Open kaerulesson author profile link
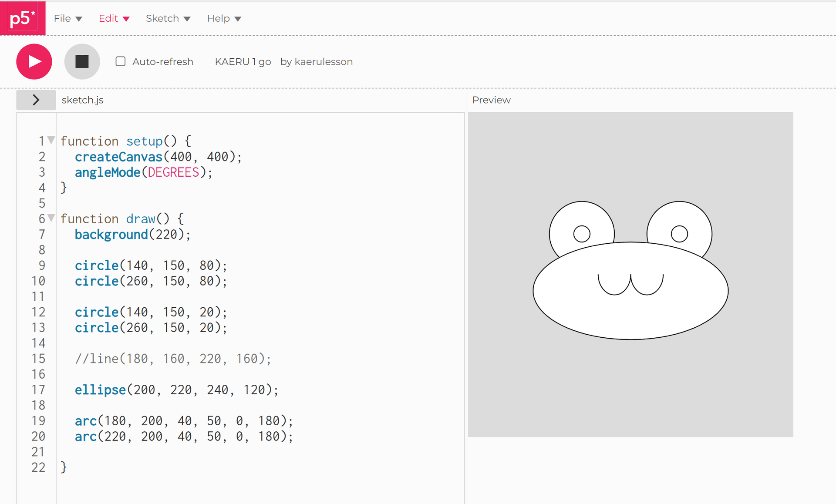This screenshot has width=836, height=504. pyautogui.click(x=324, y=62)
